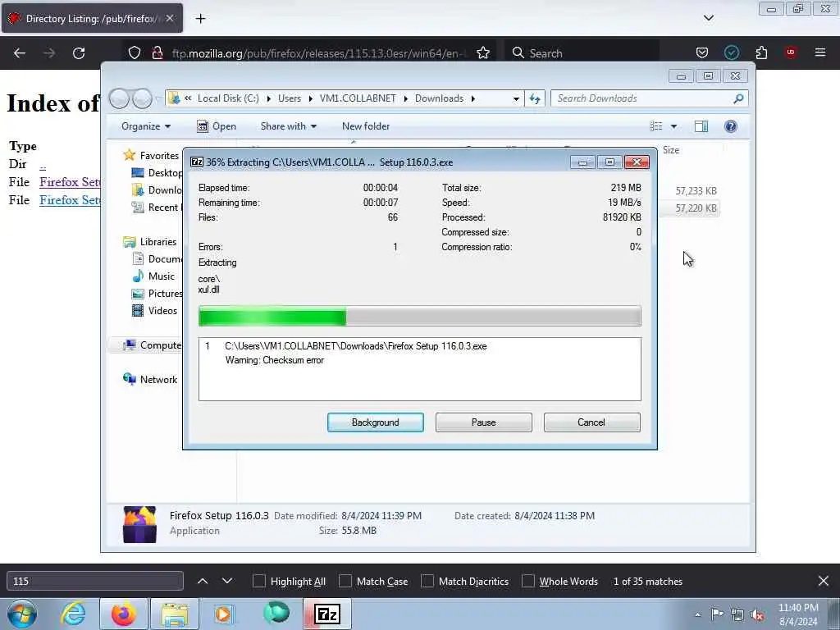Screen dimensions: 840x630
Task: Open the Organize menu
Action: coord(146,126)
